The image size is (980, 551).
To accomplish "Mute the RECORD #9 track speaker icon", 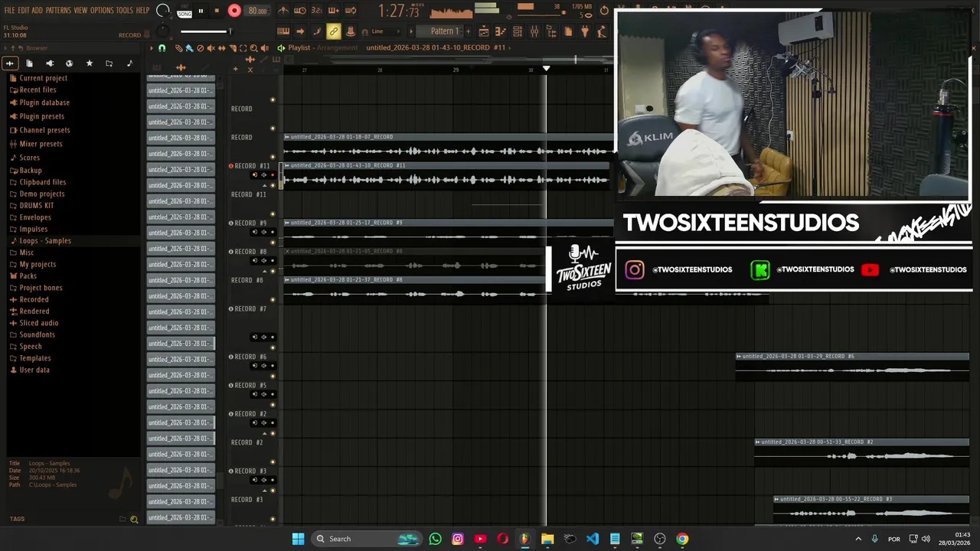I will point(264,232).
